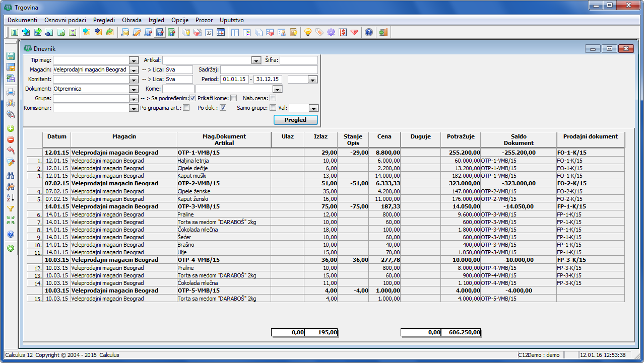Viewport: 644px width, 363px height.
Task: Toggle the Po dok. checkbox
Action: click(x=223, y=108)
